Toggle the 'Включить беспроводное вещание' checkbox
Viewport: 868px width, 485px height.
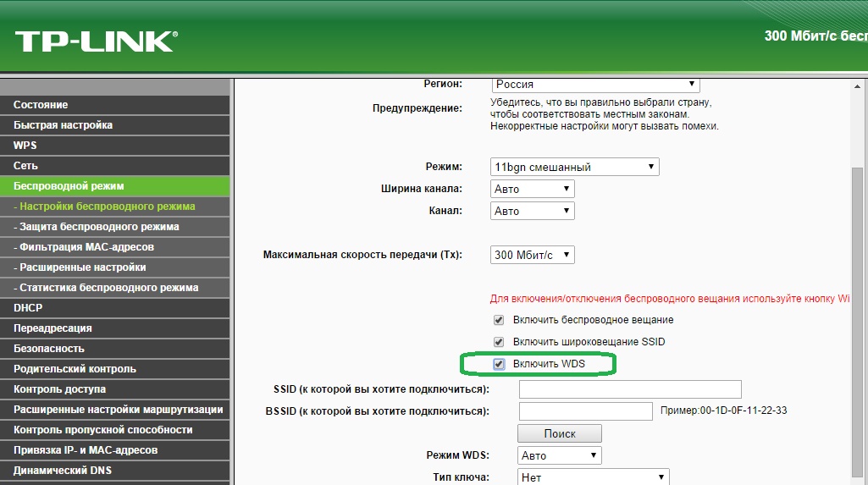click(x=499, y=320)
